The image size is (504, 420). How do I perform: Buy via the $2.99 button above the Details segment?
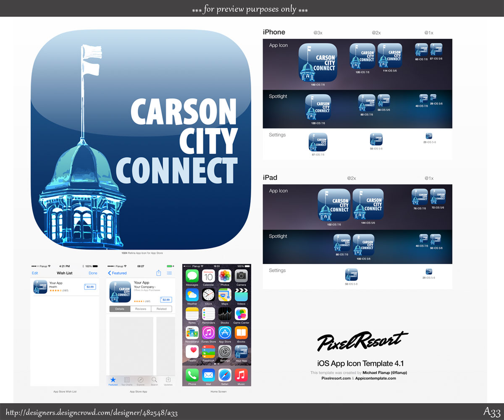click(x=166, y=299)
